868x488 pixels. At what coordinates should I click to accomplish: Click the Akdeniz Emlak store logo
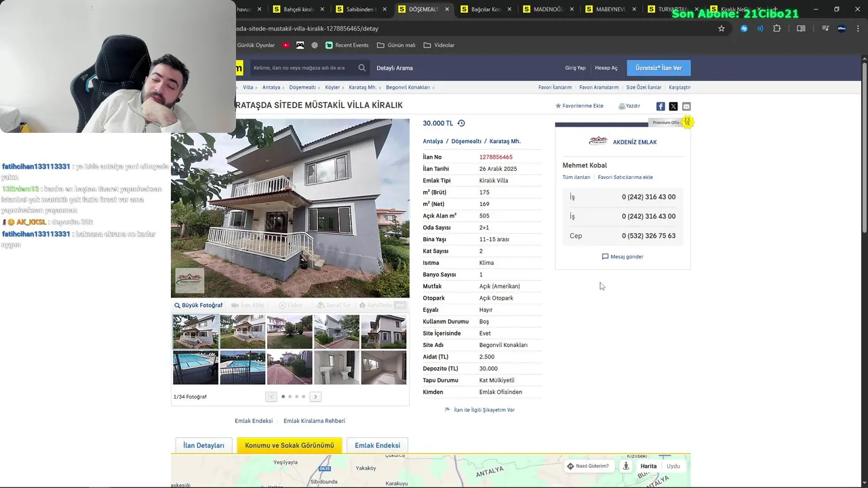(x=598, y=141)
